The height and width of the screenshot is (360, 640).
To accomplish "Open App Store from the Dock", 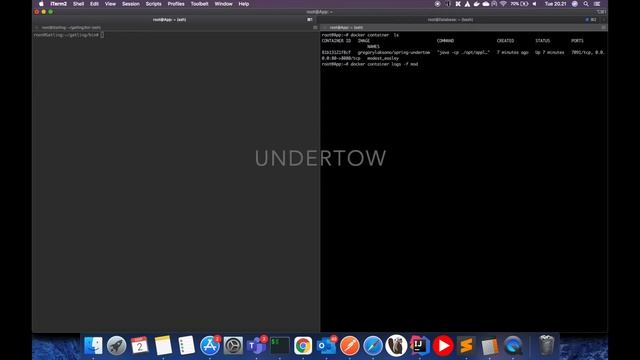I will 210,346.
